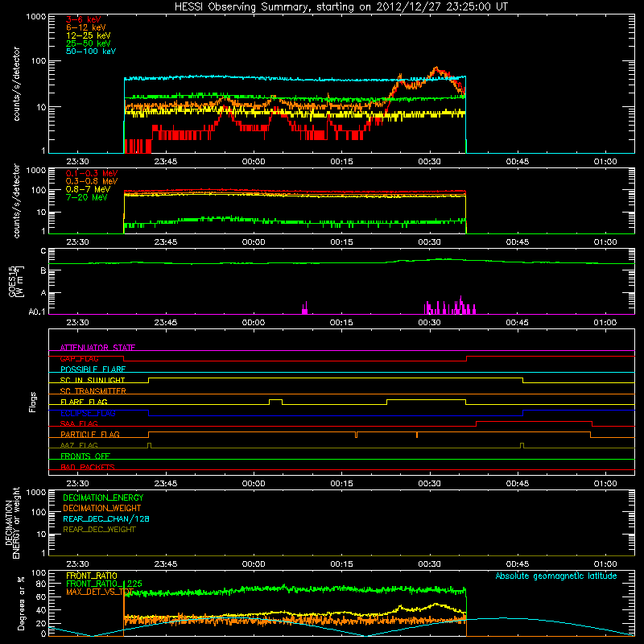Image resolution: width=644 pixels, height=644 pixels.
Task: Select the green FRONT_RATIO_1225 legend label
Action: coord(104,584)
